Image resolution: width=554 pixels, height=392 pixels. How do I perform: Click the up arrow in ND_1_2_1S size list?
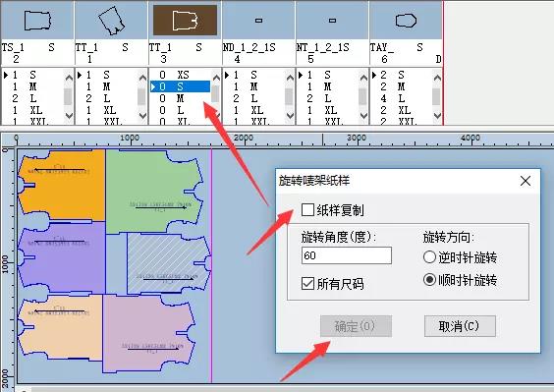click(290, 78)
